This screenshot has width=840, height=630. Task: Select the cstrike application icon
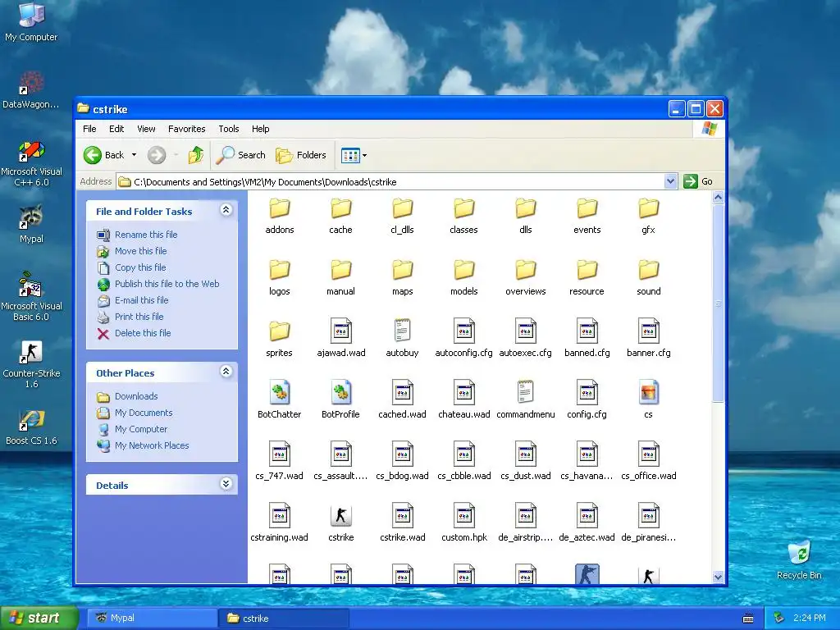point(340,516)
